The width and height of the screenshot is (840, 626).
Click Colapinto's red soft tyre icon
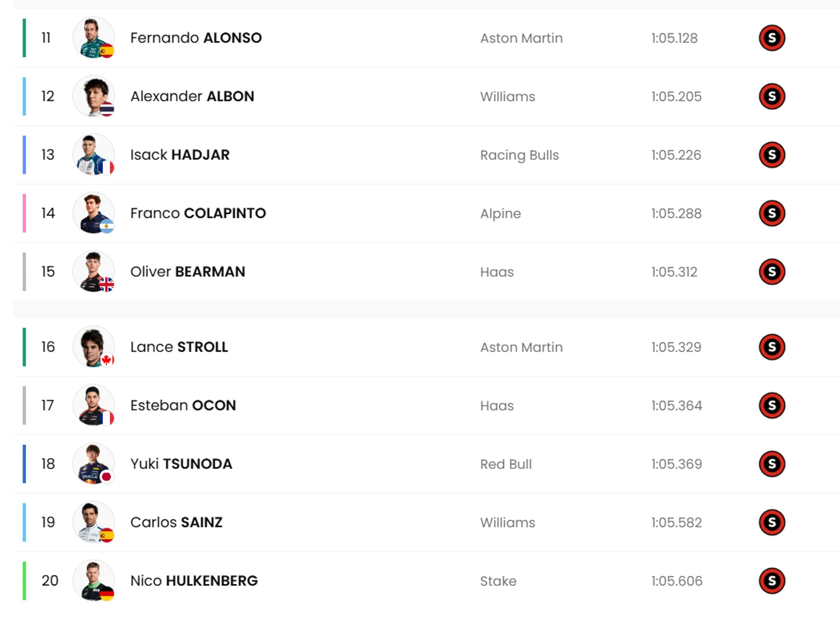pyautogui.click(x=772, y=213)
